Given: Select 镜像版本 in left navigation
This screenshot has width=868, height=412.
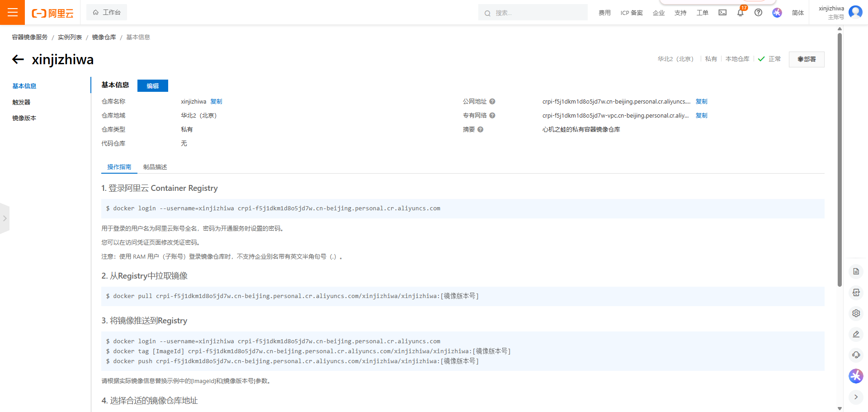Looking at the screenshot, I should click(x=24, y=118).
